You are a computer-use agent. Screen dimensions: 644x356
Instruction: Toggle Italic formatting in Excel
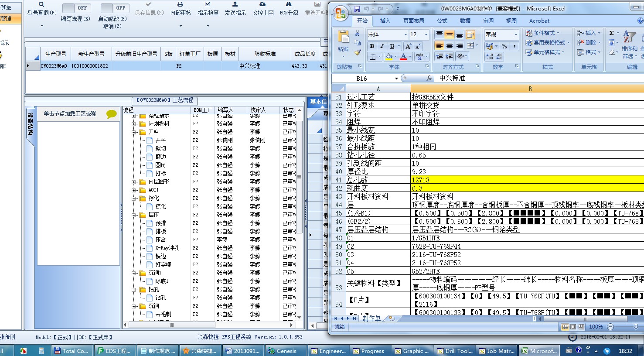click(382, 46)
